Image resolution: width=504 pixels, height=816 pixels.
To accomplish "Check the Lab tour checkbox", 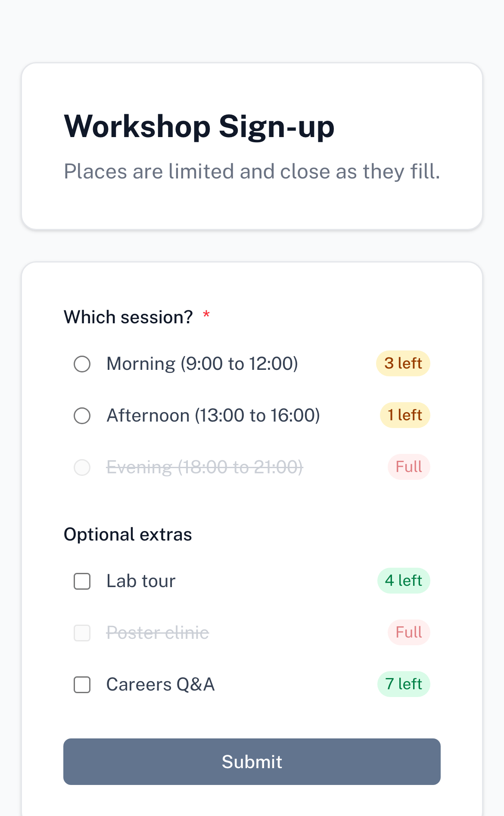I will tap(82, 581).
